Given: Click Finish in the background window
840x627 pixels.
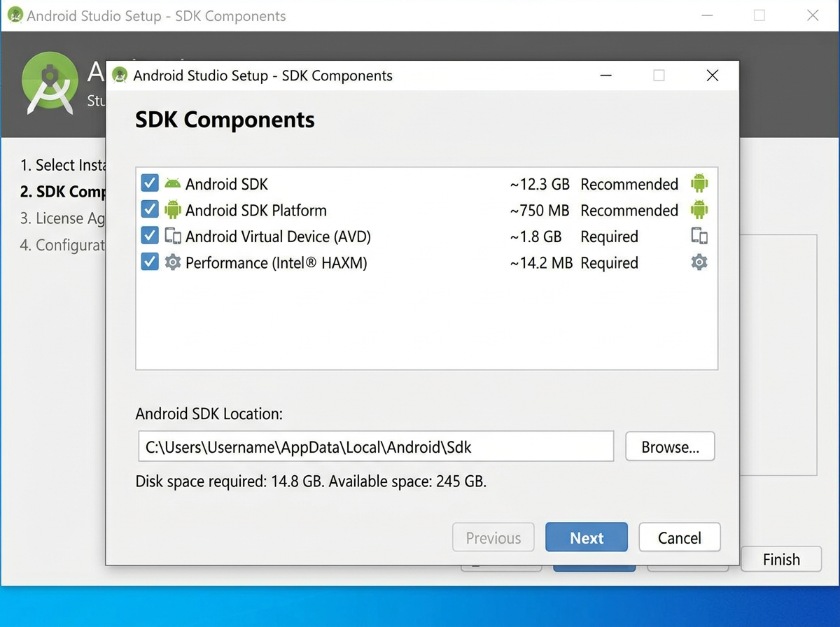Looking at the screenshot, I should point(781,559).
